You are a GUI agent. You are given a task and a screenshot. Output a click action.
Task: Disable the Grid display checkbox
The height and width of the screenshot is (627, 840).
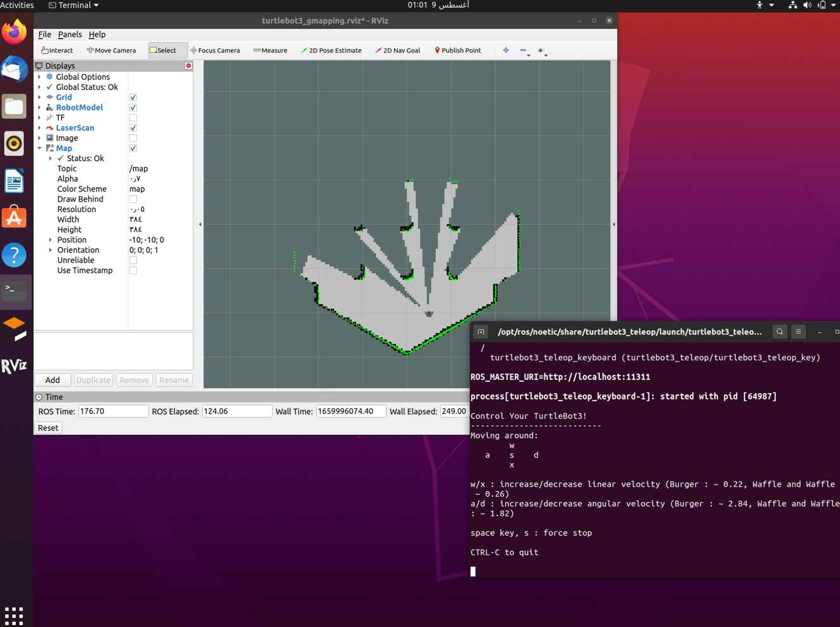pos(133,97)
